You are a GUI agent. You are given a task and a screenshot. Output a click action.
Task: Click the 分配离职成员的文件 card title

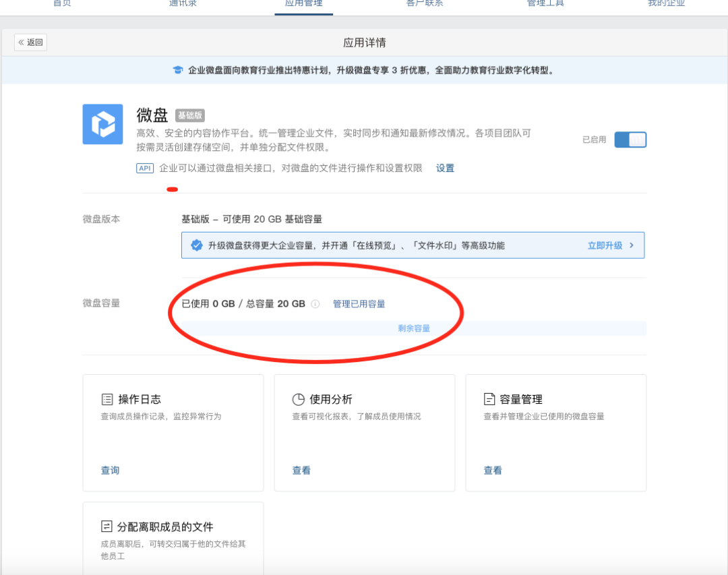(165, 526)
